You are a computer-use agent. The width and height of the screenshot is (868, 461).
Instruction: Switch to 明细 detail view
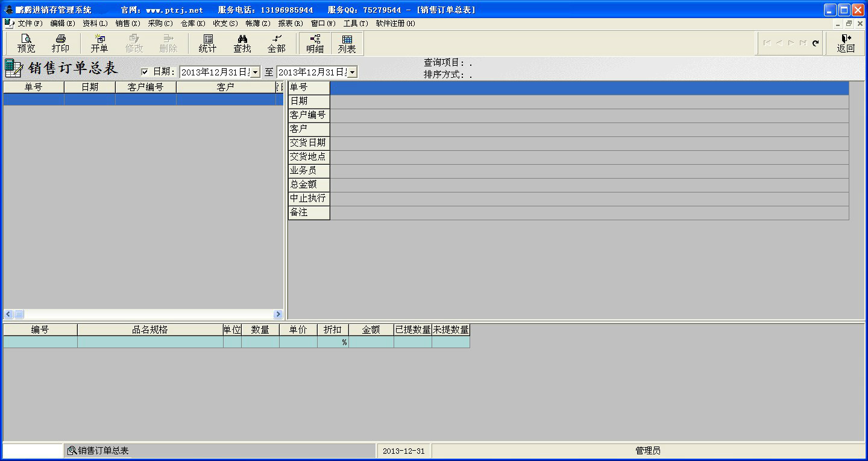point(315,43)
